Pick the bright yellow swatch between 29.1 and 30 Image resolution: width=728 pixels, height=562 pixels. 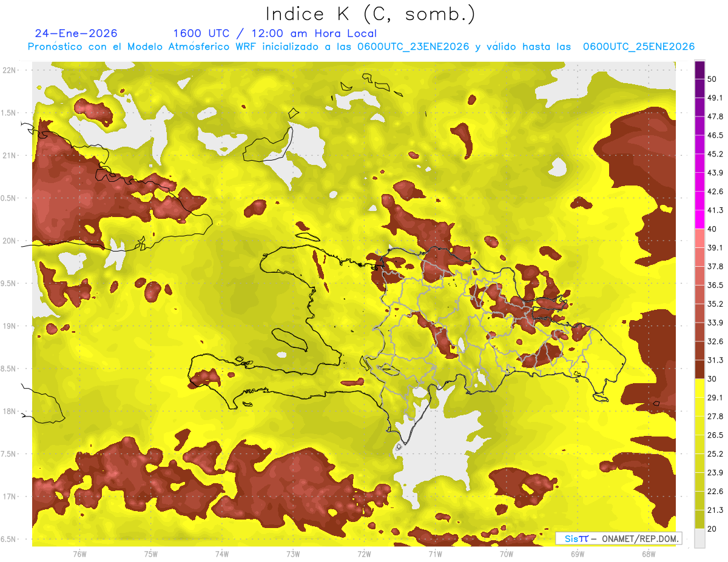pyautogui.click(x=699, y=388)
